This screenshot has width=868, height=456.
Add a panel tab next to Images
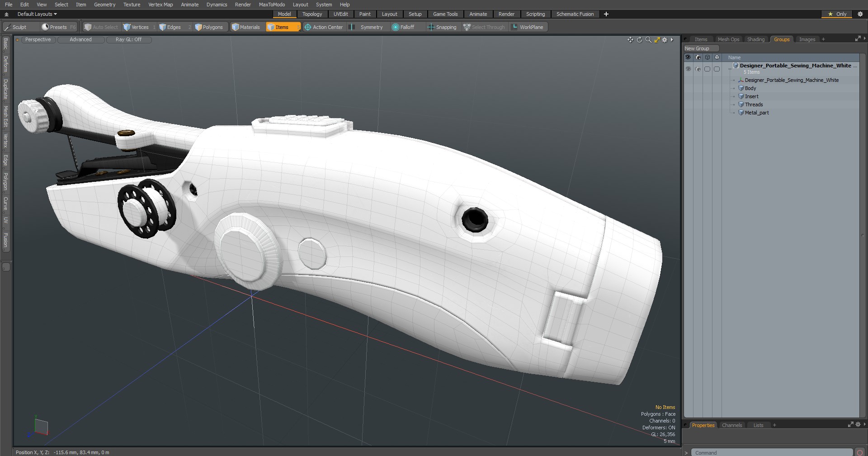tap(823, 39)
